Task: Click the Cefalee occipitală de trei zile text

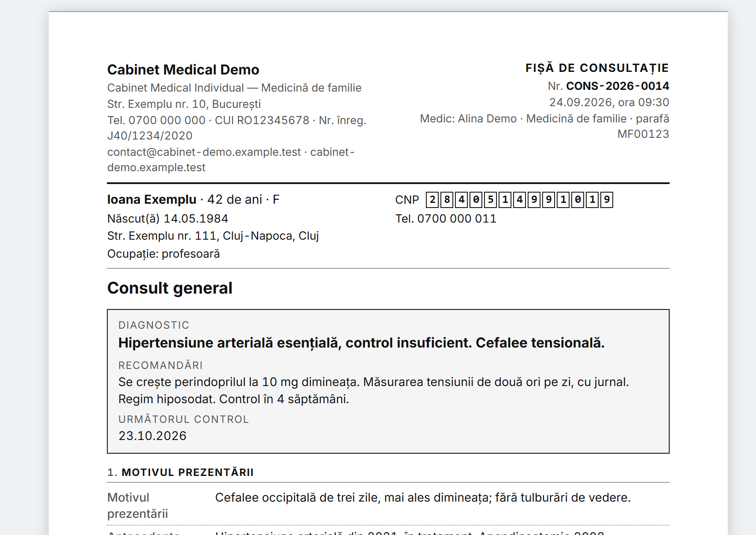Action: click(x=423, y=498)
